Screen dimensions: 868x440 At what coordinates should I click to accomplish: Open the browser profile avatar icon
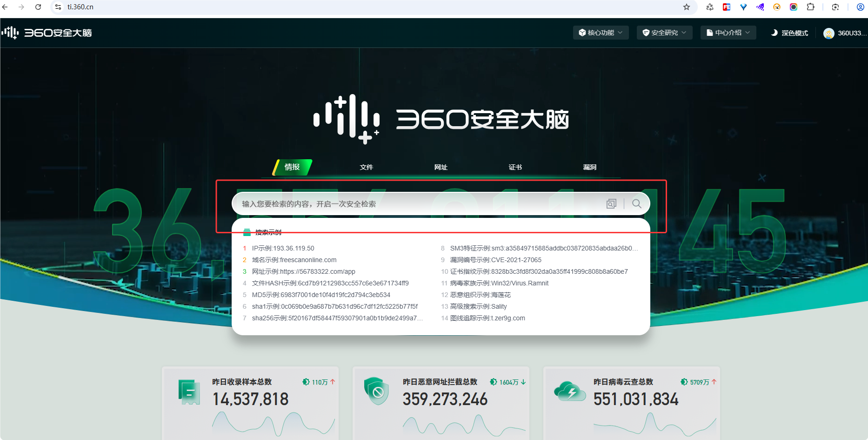[861, 7]
